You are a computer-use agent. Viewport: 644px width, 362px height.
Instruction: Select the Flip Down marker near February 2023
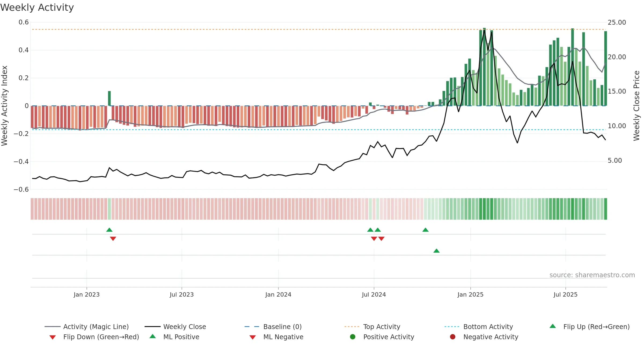tap(113, 239)
